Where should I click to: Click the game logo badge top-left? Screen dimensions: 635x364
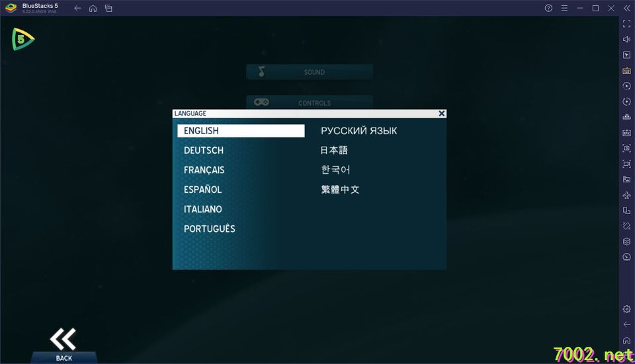click(x=22, y=39)
